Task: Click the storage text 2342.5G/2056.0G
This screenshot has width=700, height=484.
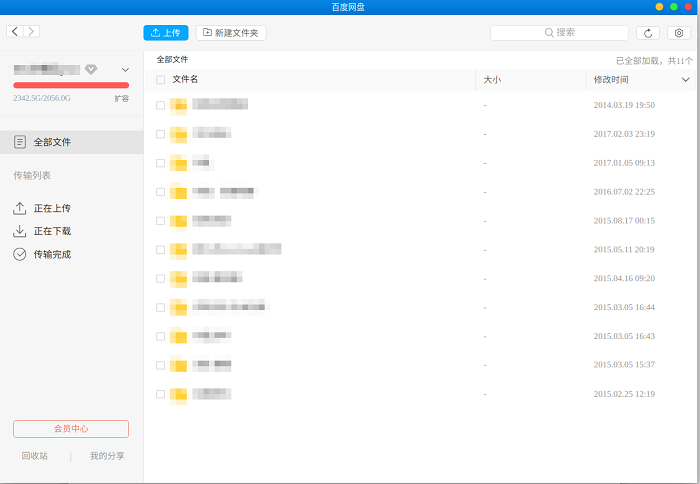Action: [42, 98]
